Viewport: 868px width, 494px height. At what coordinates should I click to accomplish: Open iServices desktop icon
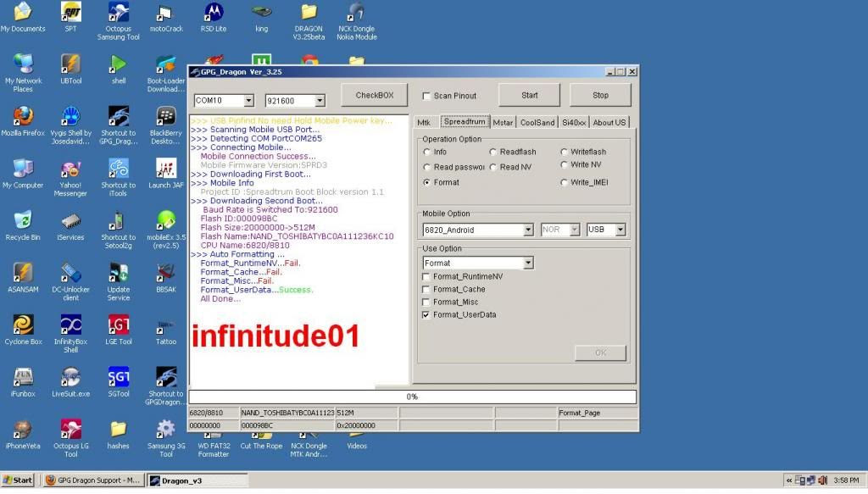click(71, 225)
